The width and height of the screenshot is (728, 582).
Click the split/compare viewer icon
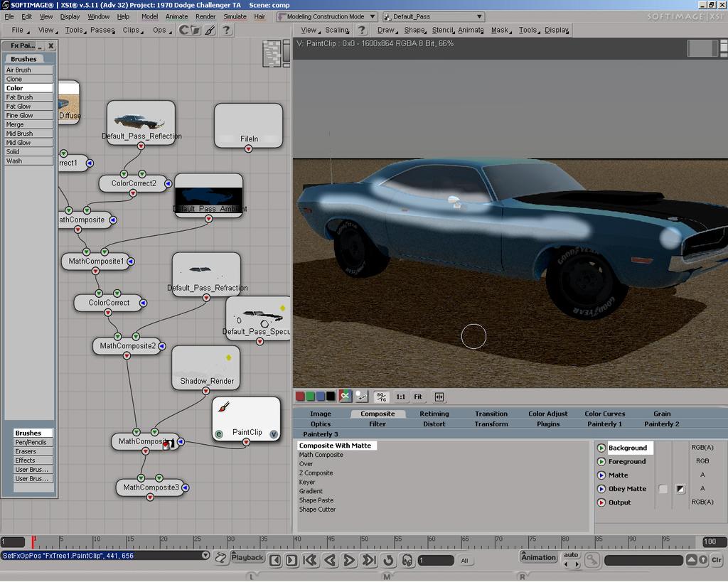click(x=439, y=397)
